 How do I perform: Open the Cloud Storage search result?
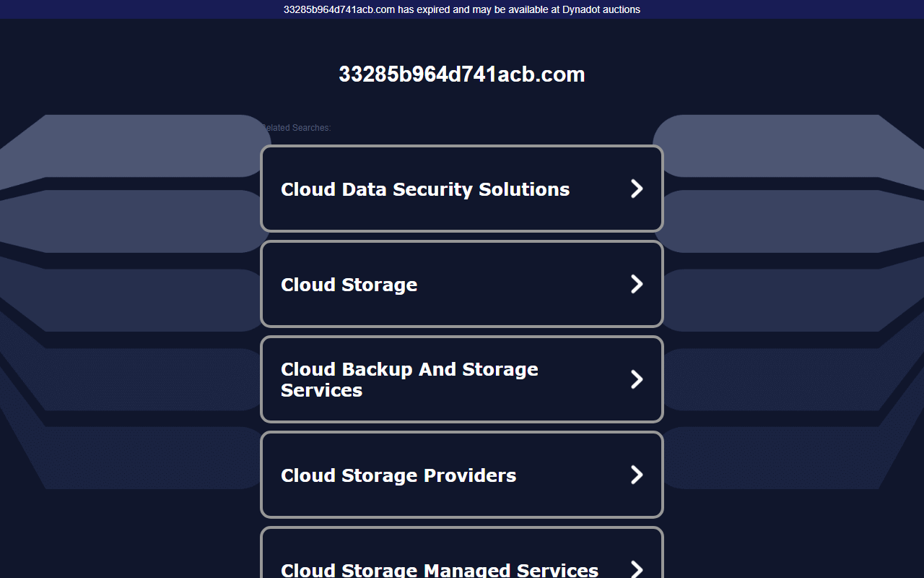(x=462, y=284)
